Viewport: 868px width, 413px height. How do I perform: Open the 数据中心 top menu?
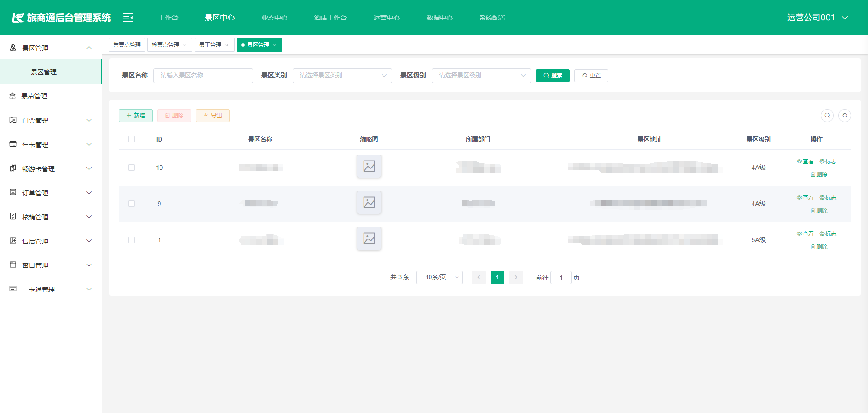[440, 18]
